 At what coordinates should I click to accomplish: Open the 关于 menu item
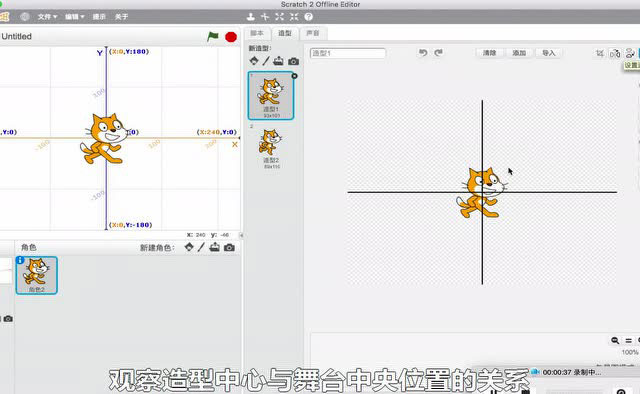[121, 17]
